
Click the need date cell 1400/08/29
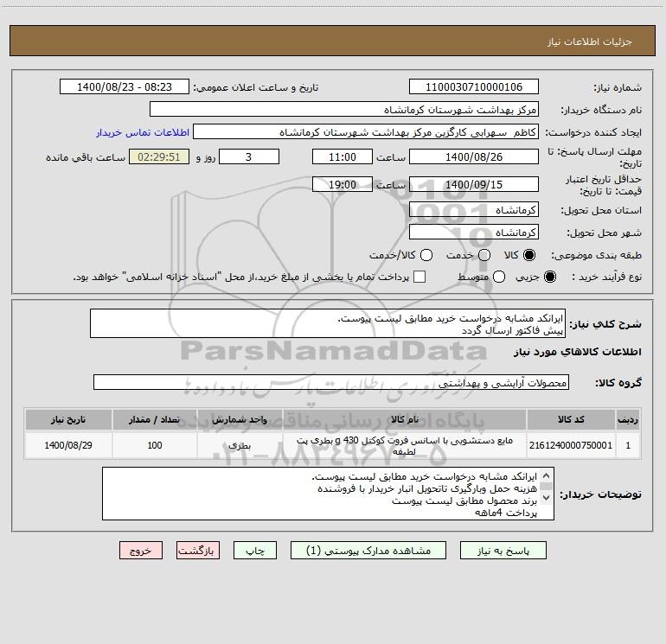68,445
